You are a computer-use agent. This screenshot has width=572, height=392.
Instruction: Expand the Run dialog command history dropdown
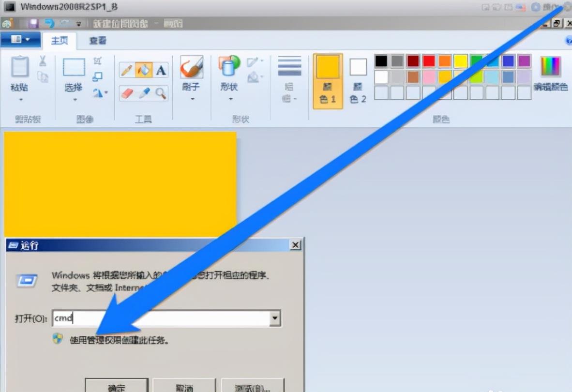275,318
